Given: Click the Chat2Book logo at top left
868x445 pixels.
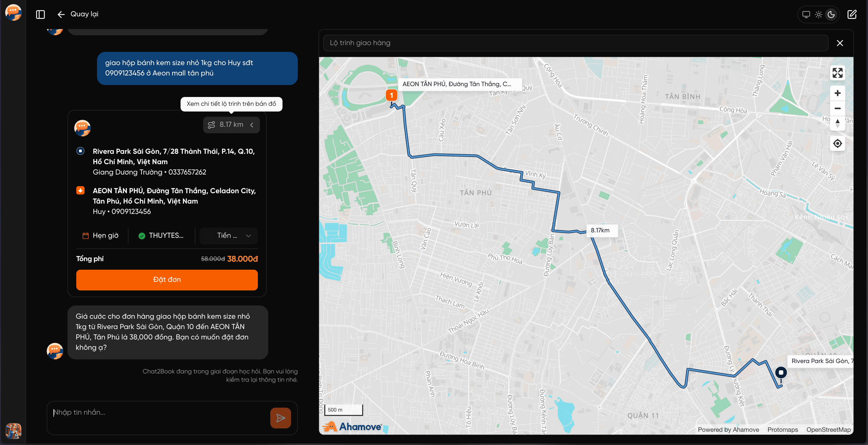Looking at the screenshot, I should click(x=13, y=12).
